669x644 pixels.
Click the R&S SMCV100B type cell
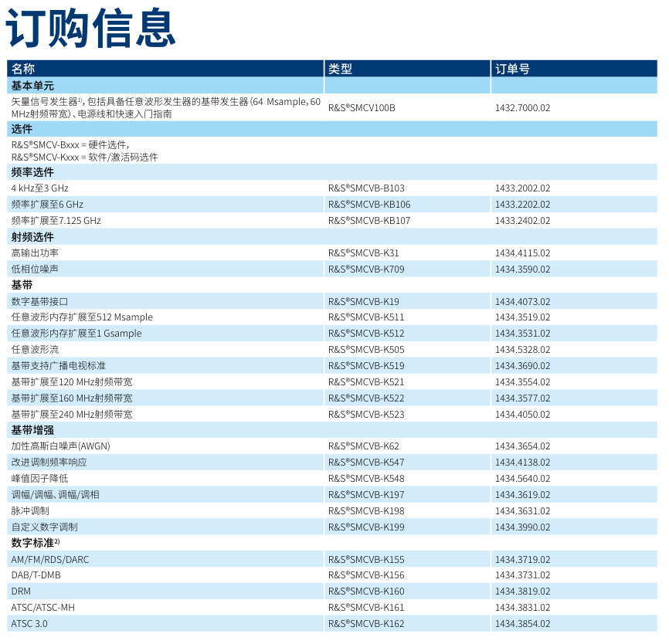point(362,107)
